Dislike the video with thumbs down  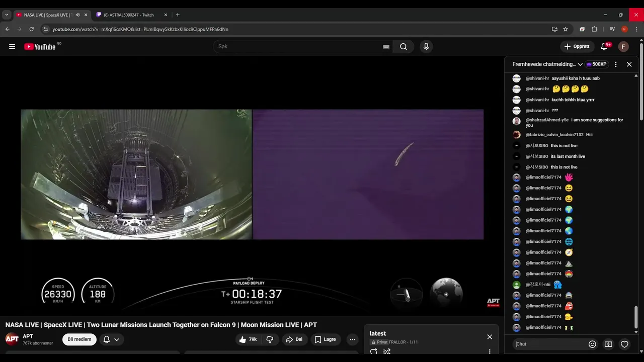(270, 339)
